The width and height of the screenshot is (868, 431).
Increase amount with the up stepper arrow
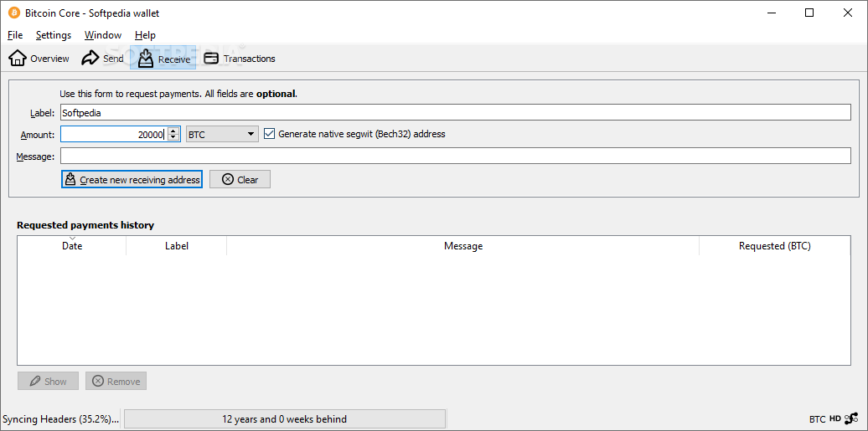pyautogui.click(x=173, y=131)
